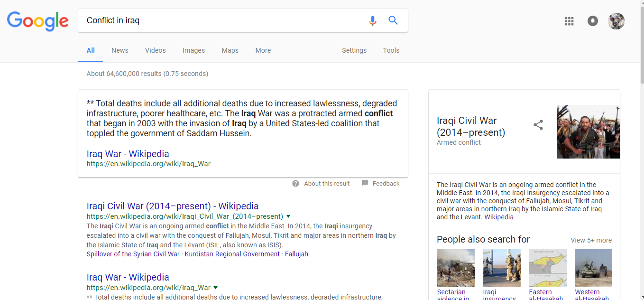644x300 pixels.
Task: Click the Feedback link under snippet
Action: point(386,184)
